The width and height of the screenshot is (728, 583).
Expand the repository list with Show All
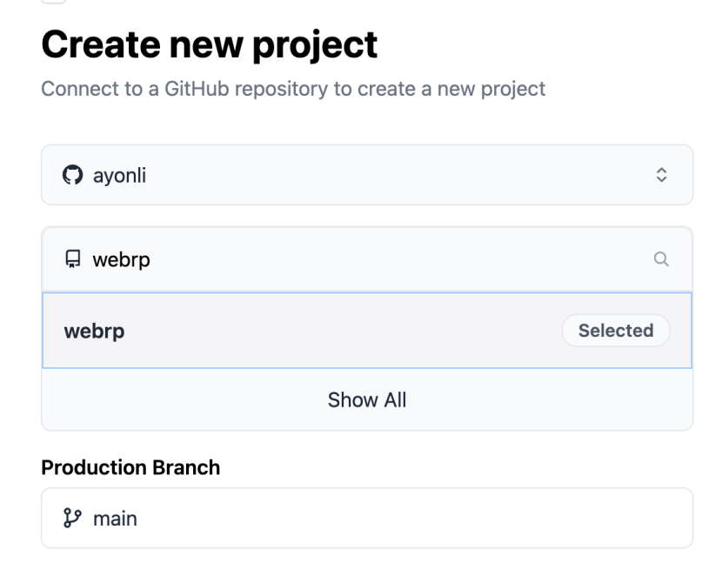click(367, 399)
